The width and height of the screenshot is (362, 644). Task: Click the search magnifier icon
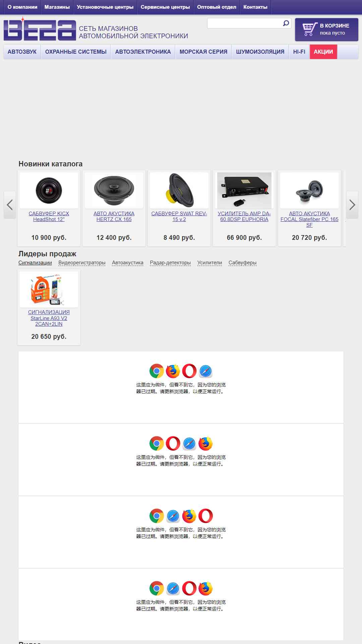(x=286, y=23)
